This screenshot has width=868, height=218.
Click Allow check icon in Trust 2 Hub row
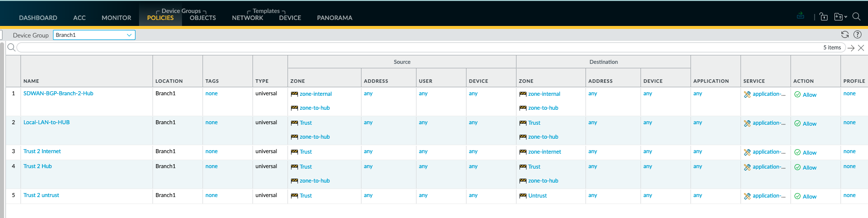pyautogui.click(x=797, y=167)
